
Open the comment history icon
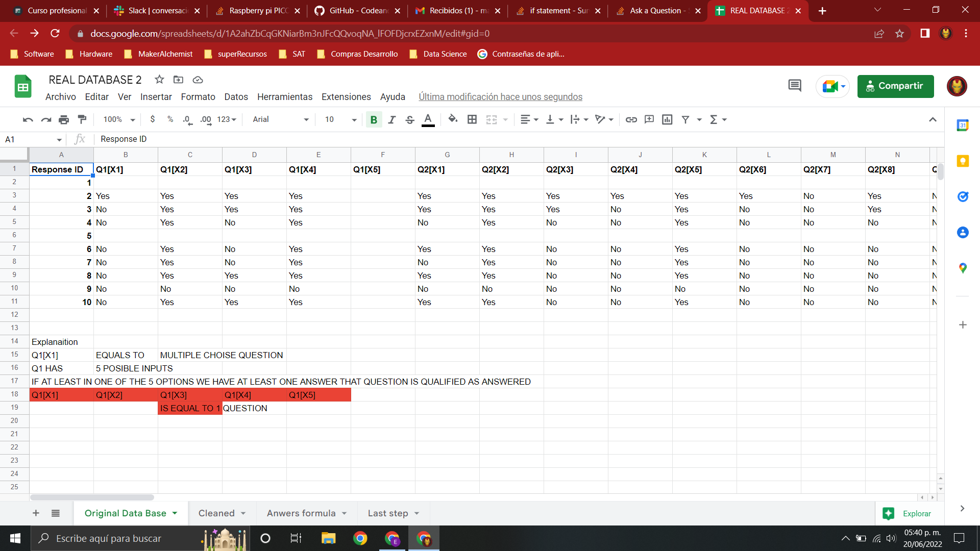tap(795, 86)
